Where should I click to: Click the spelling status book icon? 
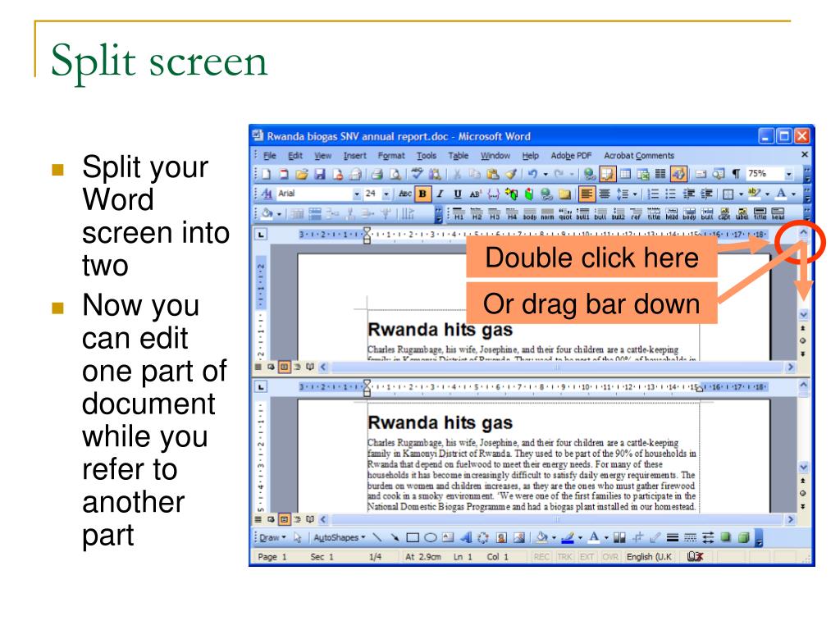coord(695,557)
